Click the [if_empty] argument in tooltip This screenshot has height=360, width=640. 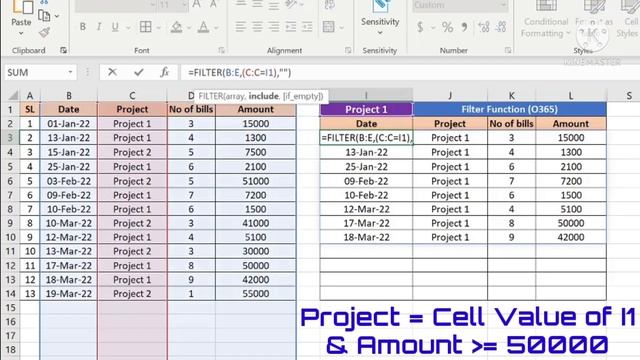click(x=302, y=96)
